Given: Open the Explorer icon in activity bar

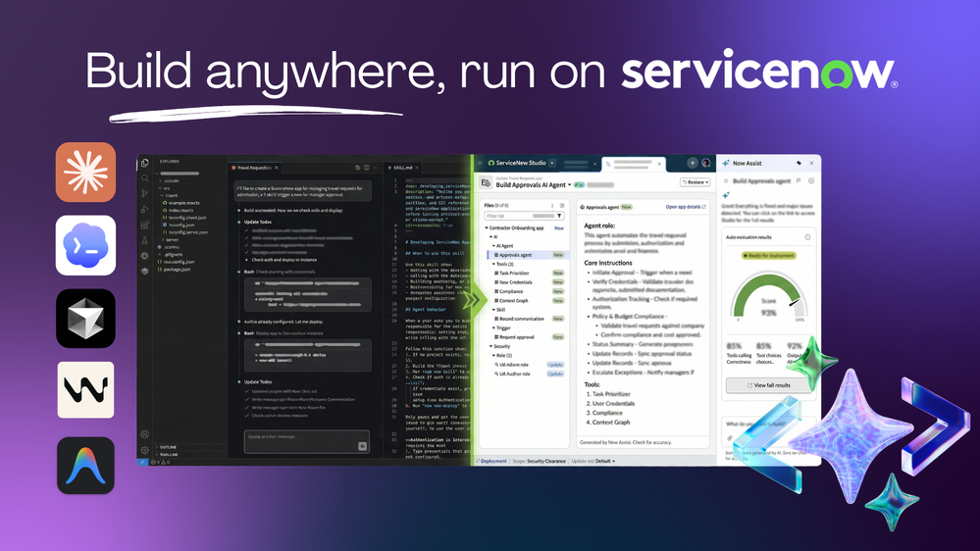Looking at the screenshot, I should 144,164.
